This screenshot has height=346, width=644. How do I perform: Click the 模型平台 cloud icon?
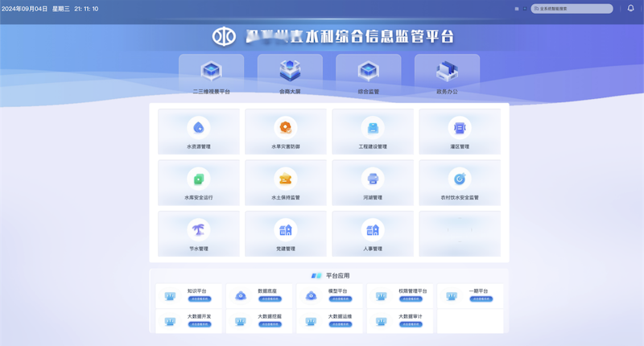point(311,296)
